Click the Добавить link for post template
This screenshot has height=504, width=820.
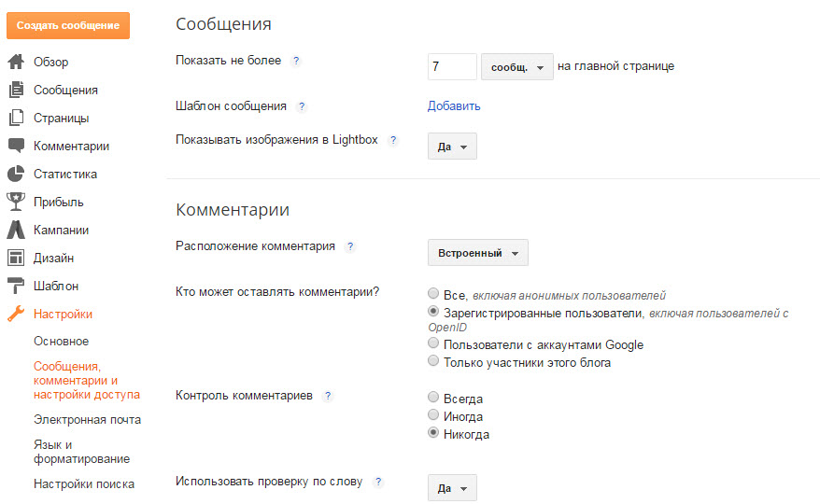454,105
